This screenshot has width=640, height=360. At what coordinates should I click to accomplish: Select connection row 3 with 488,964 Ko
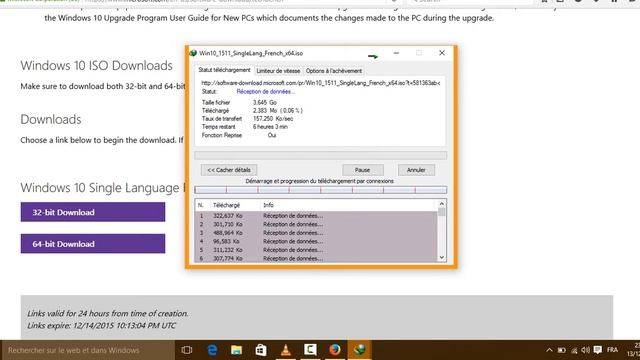[x=316, y=233]
